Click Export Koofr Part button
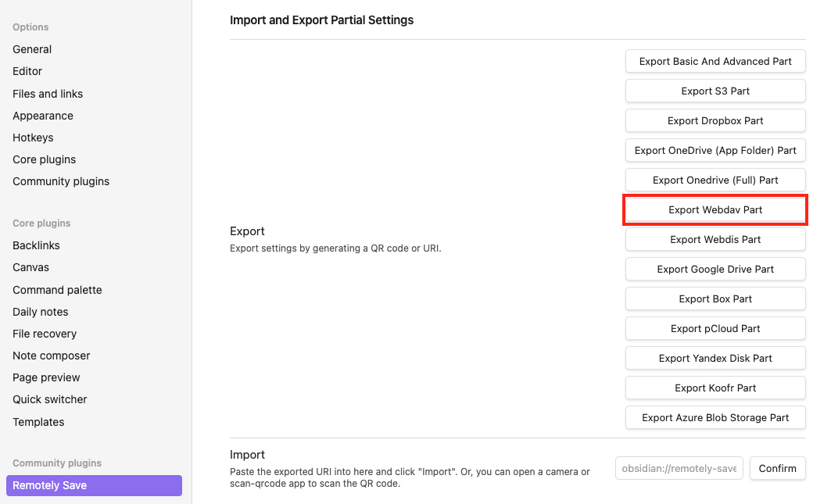 (715, 388)
